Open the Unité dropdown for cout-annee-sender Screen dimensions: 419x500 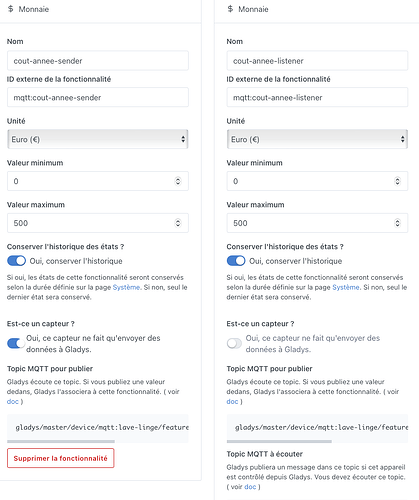[98, 139]
